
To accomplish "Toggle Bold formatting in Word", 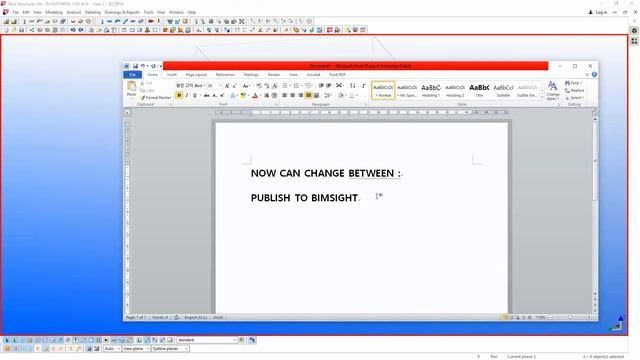I will point(179,95).
